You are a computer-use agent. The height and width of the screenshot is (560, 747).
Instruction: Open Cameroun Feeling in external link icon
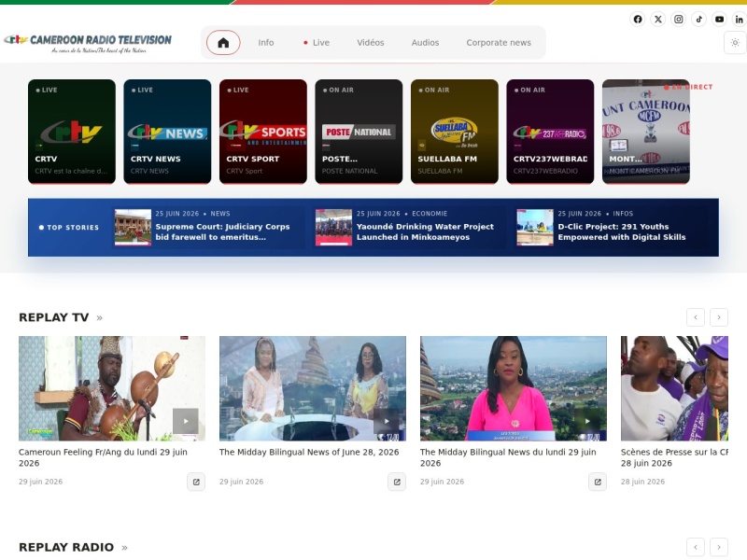coord(196,482)
